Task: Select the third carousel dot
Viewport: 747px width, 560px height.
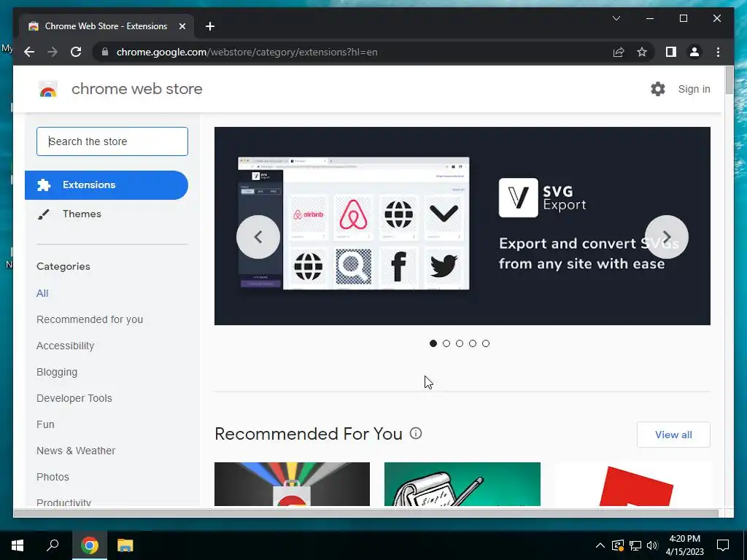Action: pyautogui.click(x=460, y=343)
